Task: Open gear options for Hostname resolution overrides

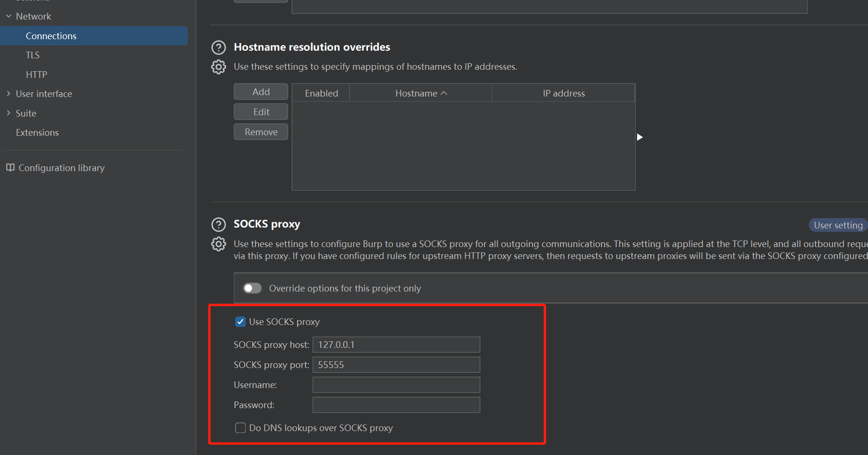Action: click(218, 67)
